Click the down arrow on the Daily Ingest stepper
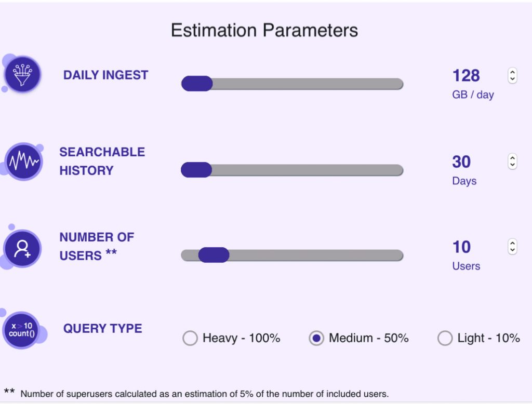Screen dimensions: 532x404 coord(511,78)
